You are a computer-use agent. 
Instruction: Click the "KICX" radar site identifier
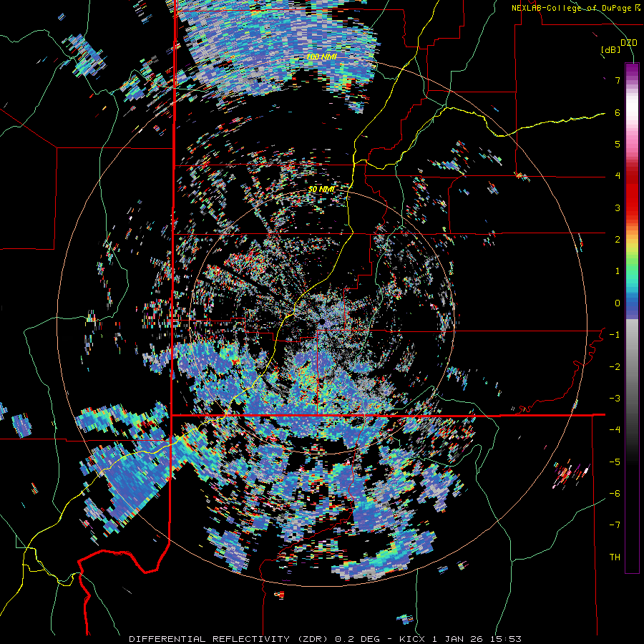tap(411, 639)
